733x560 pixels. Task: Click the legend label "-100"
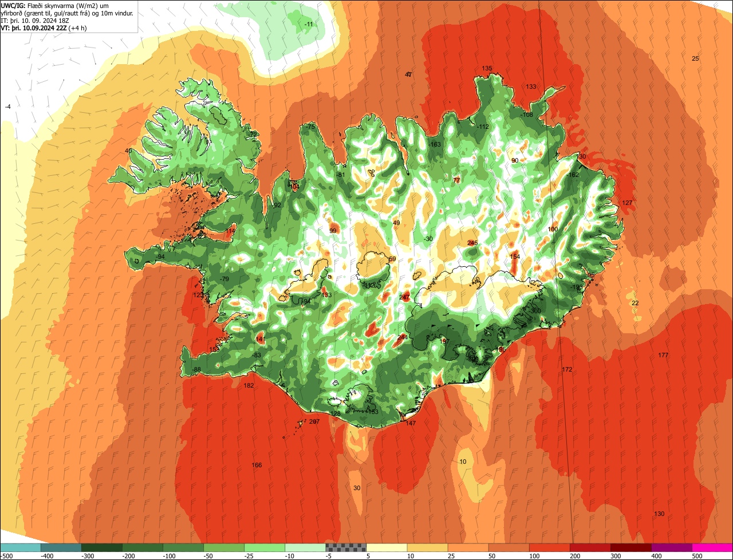pos(170,556)
